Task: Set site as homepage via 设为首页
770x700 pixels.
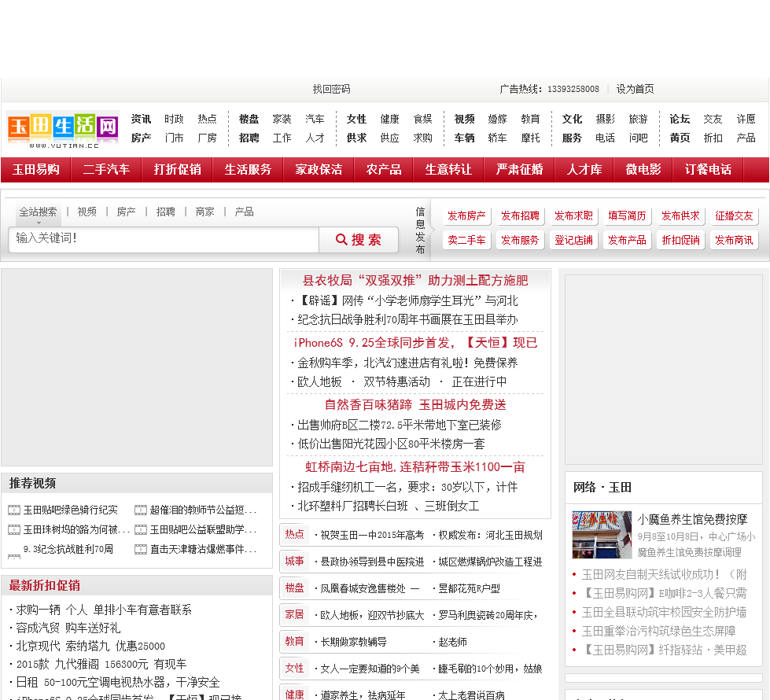Action: tap(635, 89)
